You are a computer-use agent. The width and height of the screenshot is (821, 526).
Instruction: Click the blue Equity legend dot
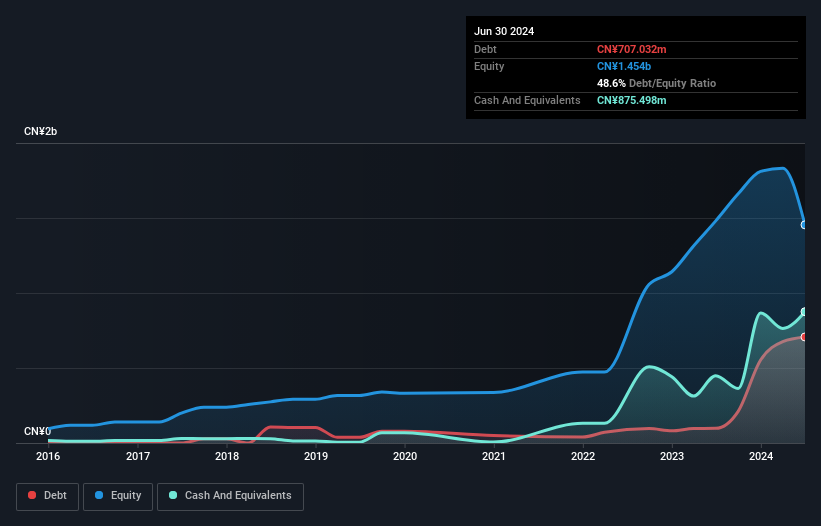coord(99,495)
